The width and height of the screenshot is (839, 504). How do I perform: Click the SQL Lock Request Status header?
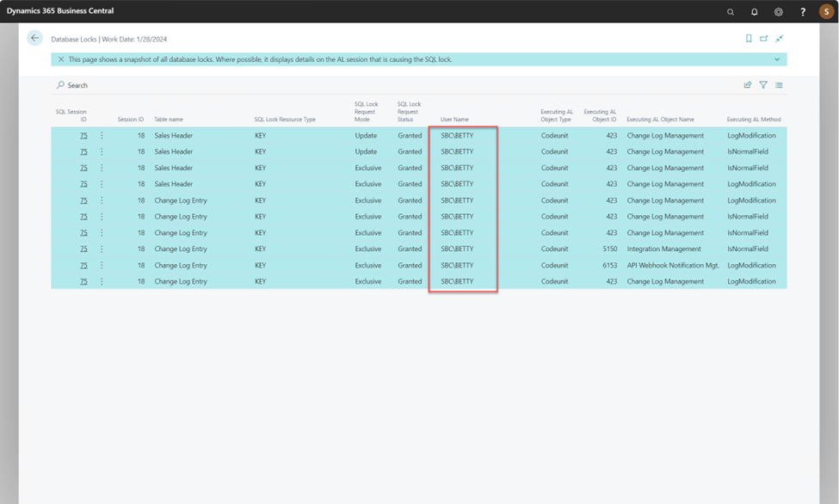[x=409, y=112]
